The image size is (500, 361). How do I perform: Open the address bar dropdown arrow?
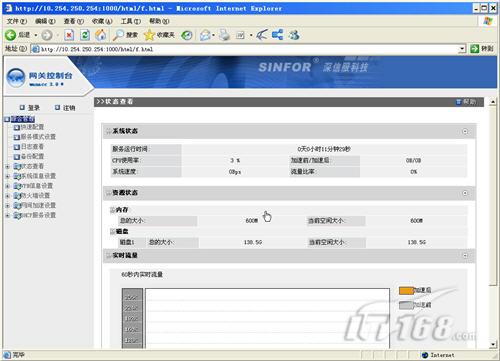(x=462, y=49)
